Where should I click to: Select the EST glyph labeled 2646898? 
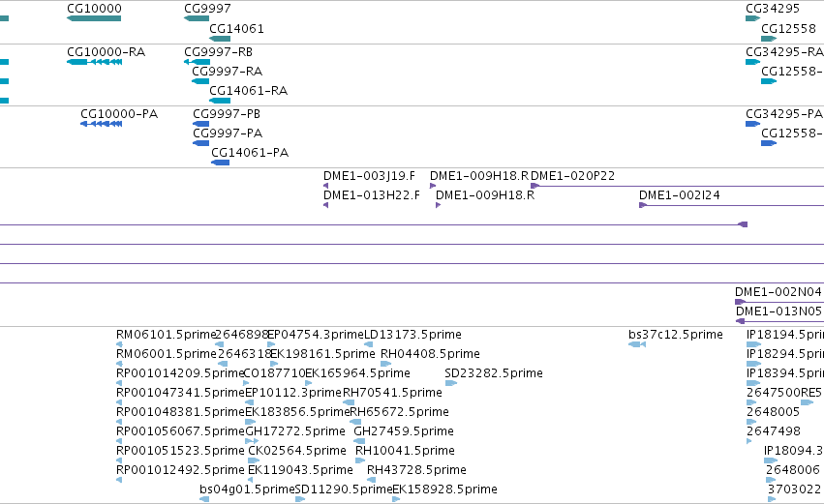click(x=220, y=344)
